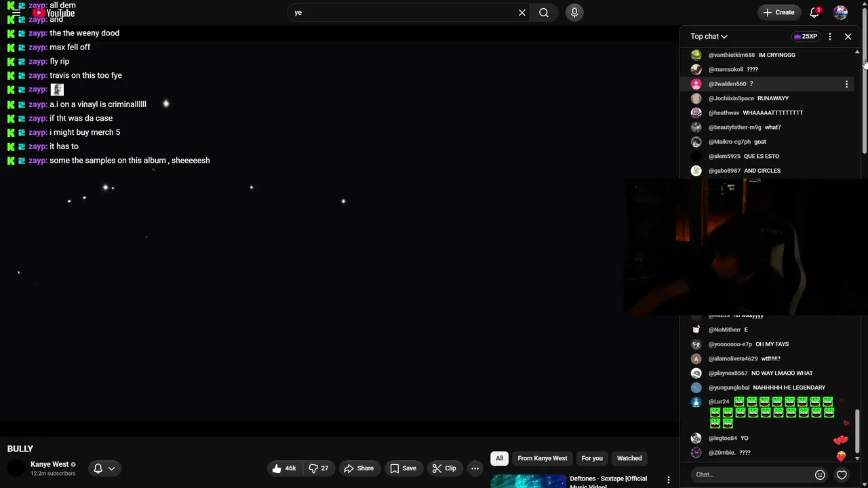Click the webcam overlay in chat panel
This screenshot has height=488, width=868.
tap(745, 247)
